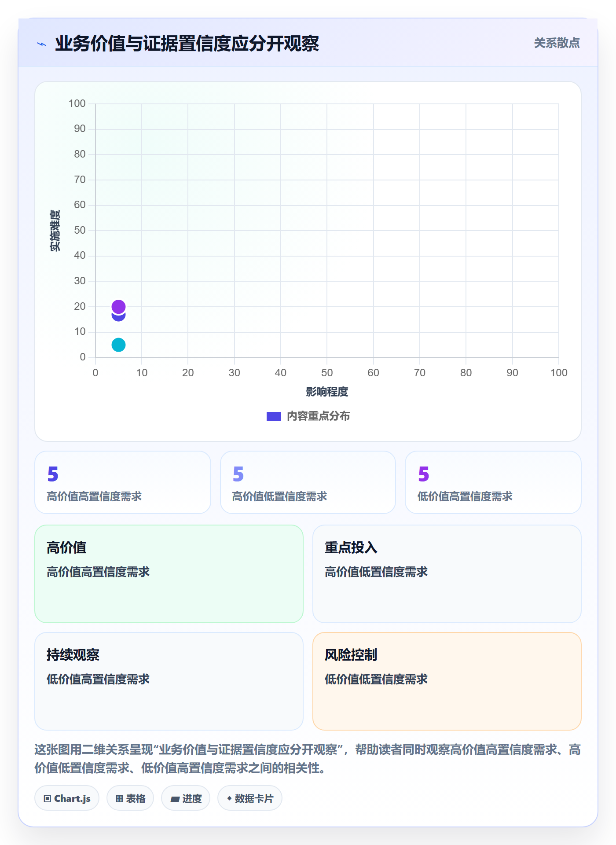The image size is (616, 845).
Task: Click the cyan scatter point near 5
Action: pyautogui.click(x=118, y=345)
